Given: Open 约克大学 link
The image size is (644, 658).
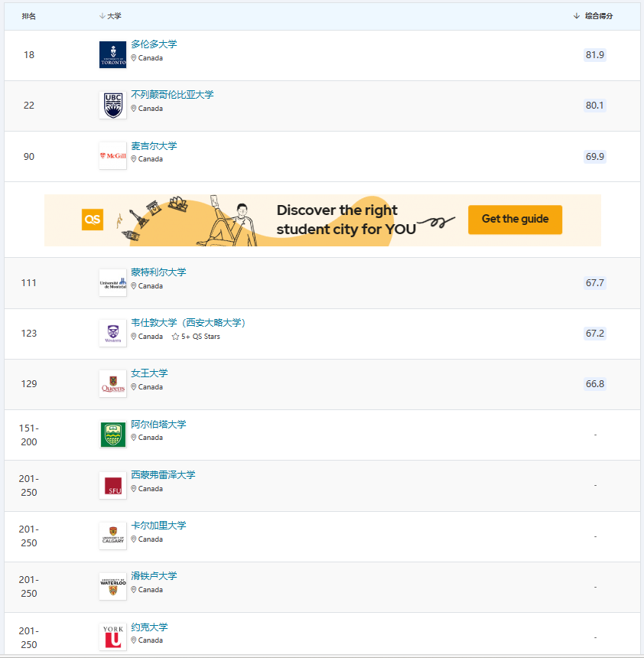Looking at the screenshot, I should 149,627.
